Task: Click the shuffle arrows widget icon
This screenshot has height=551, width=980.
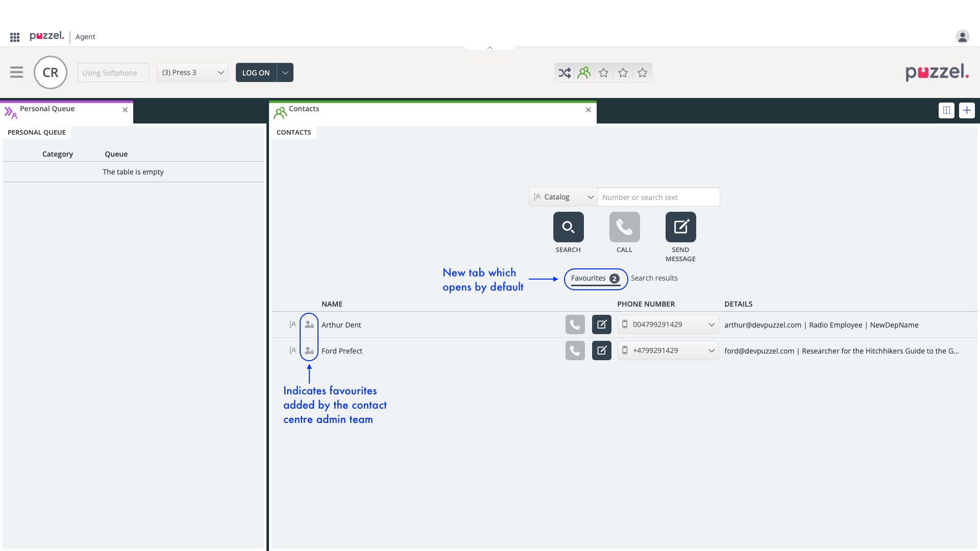Action: [565, 73]
